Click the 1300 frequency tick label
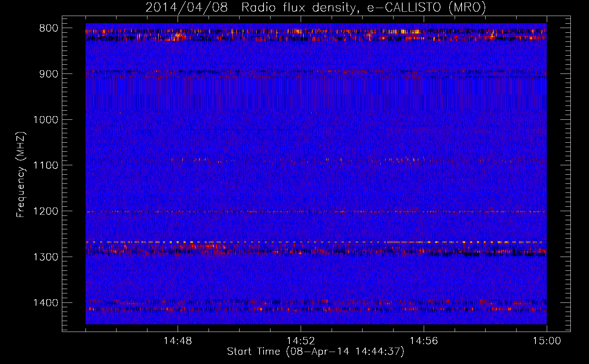Image resolution: width=589 pixels, height=364 pixels. pyautogui.click(x=46, y=257)
